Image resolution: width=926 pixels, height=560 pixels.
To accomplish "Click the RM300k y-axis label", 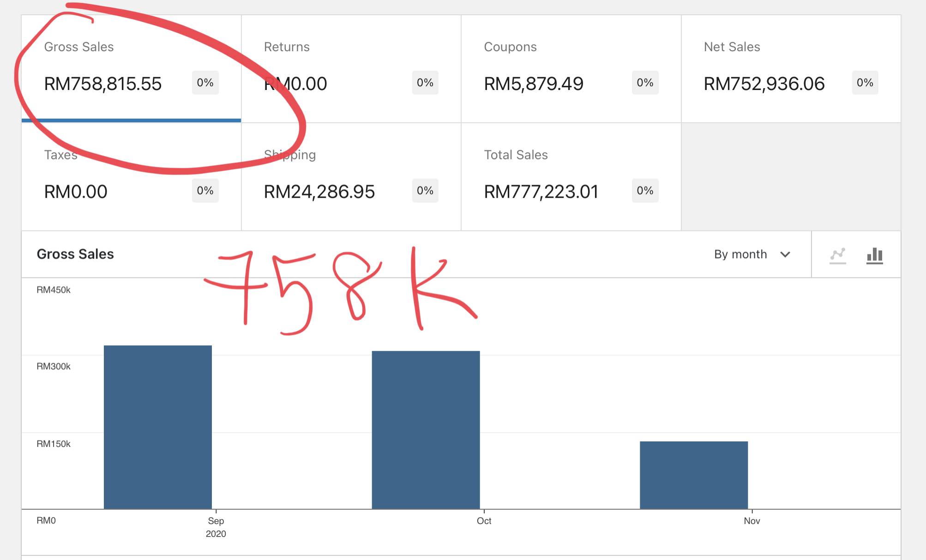I will pyautogui.click(x=54, y=367).
